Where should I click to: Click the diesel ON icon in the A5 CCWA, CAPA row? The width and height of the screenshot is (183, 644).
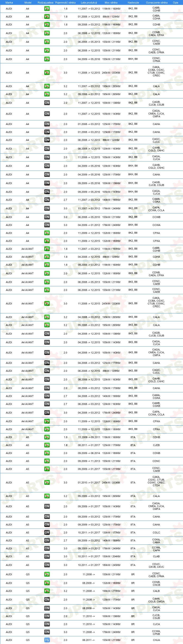pyautogui.click(x=47, y=548)
